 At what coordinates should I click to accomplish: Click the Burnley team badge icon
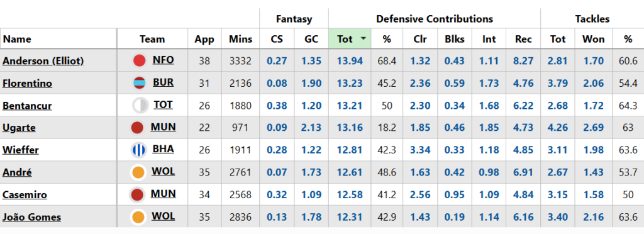point(140,83)
